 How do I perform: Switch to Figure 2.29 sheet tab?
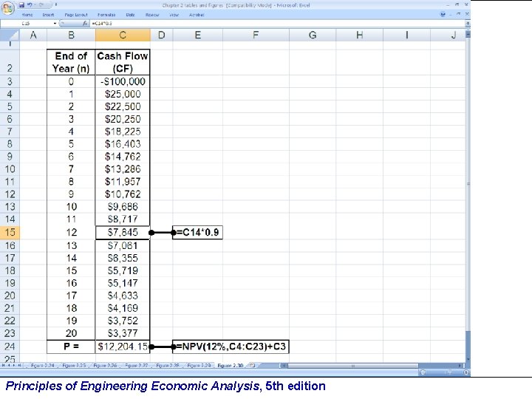(x=199, y=366)
